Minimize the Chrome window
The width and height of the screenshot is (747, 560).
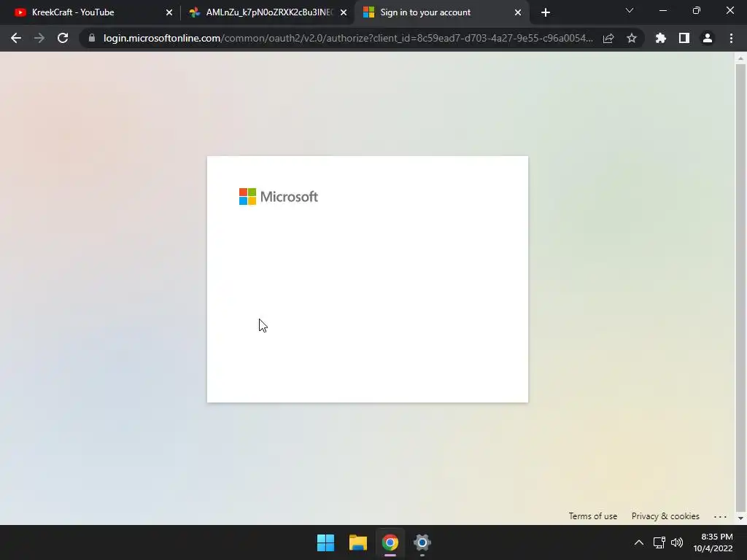coord(662,10)
